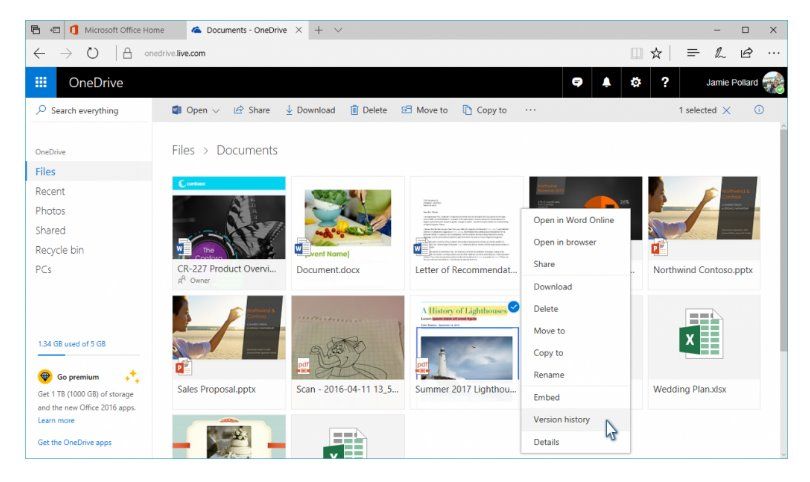
Task: Open more toolbar commands ellipsis
Action: click(531, 110)
